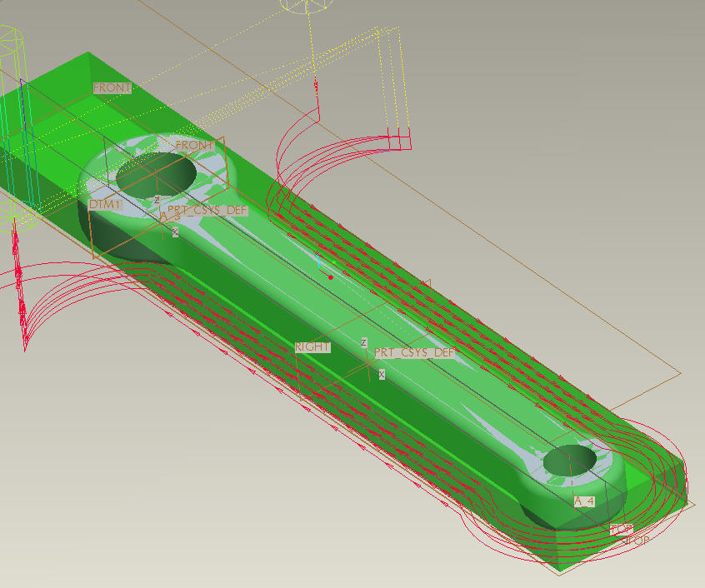
Task: Pick the large bore of the connecting rod
Action: click(x=156, y=176)
